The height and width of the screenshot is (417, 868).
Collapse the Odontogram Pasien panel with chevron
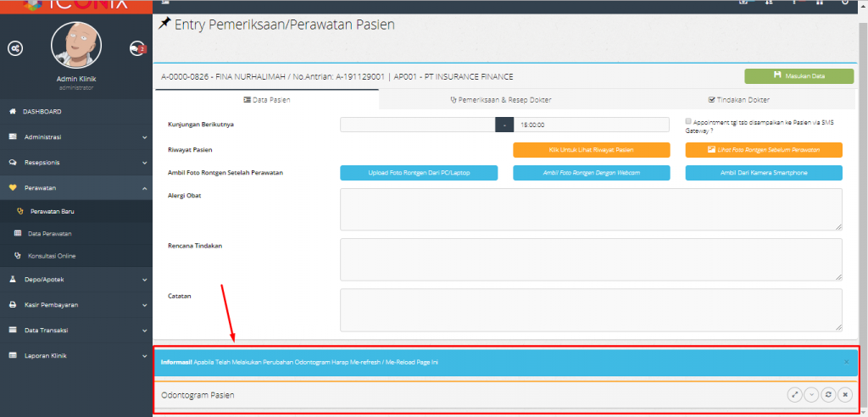click(x=811, y=395)
